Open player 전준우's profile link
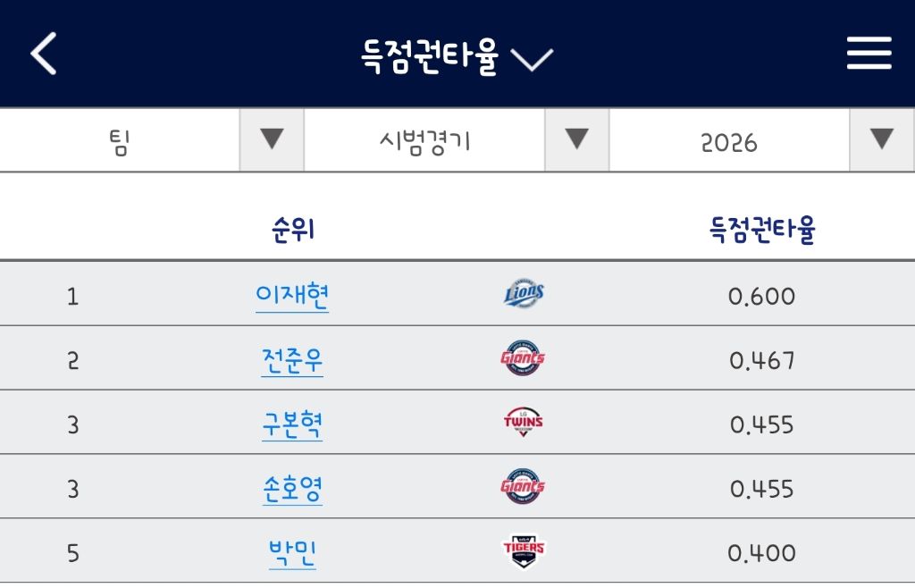The height and width of the screenshot is (588, 915). pos(292,360)
